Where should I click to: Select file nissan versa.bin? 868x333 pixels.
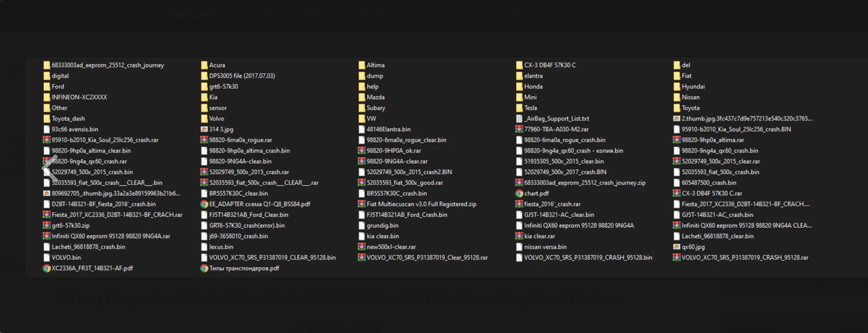coord(545,247)
